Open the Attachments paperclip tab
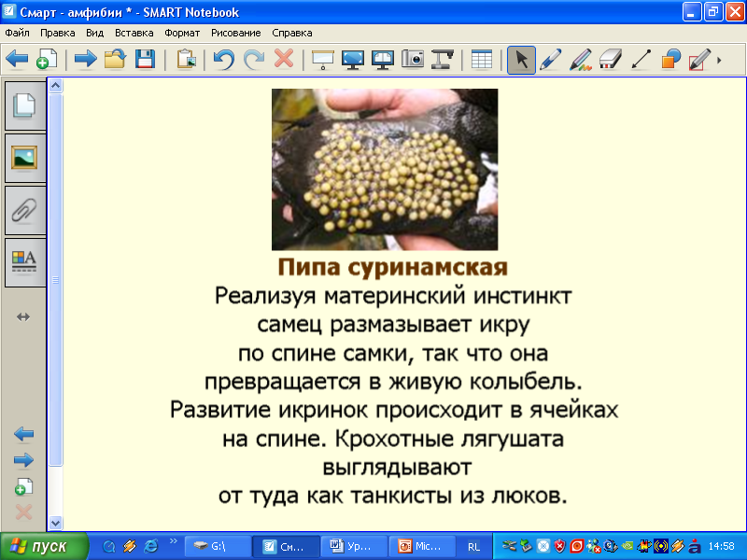Viewport: 747px width, 560px height. point(25,211)
